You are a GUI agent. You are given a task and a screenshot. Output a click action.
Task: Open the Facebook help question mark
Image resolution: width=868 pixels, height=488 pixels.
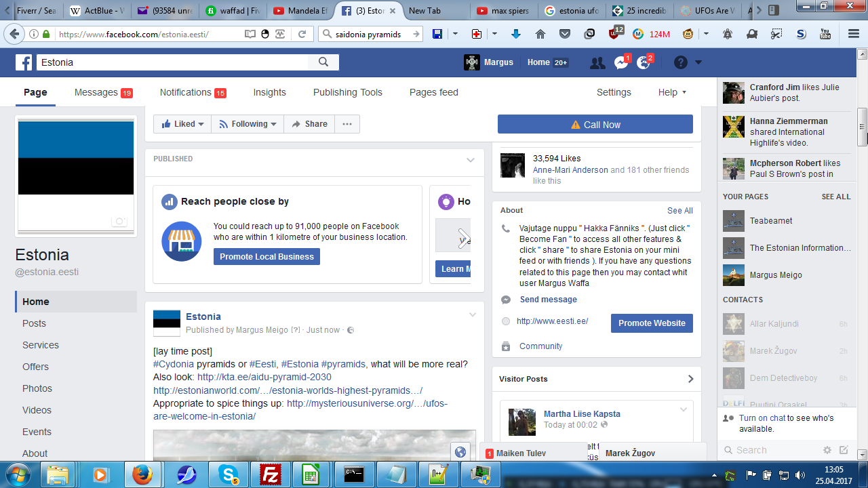(x=681, y=62)
